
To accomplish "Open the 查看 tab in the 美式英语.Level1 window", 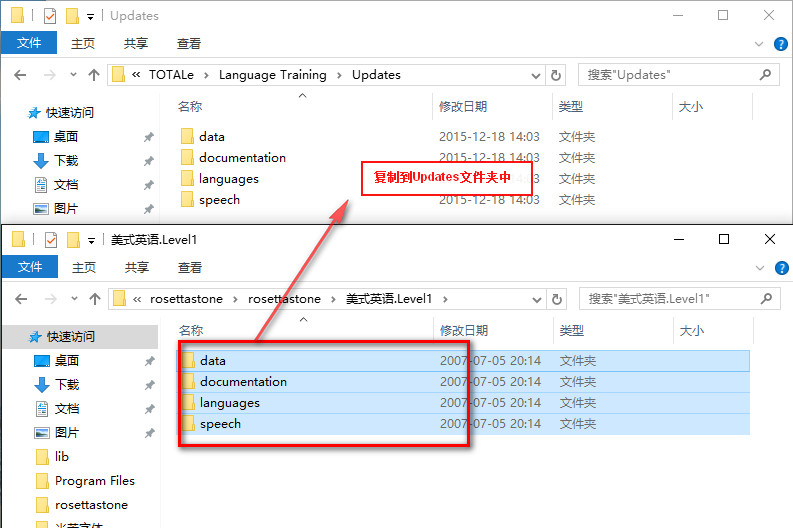I will tap(190, 267).
